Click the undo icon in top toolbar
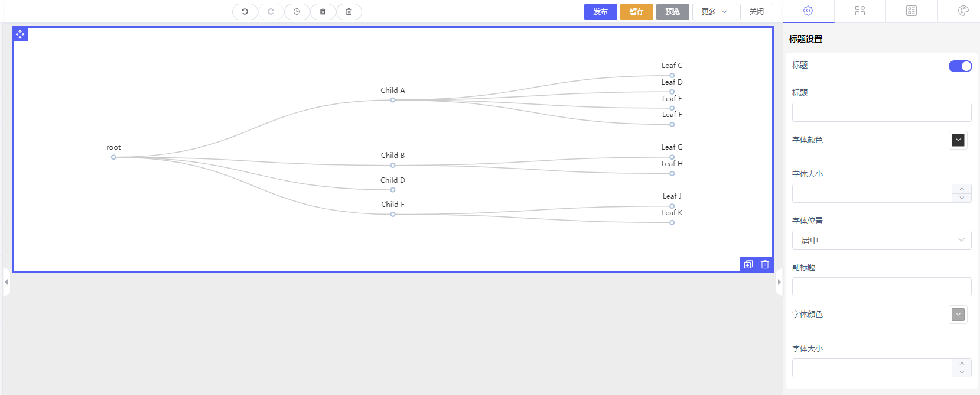The height and width of the screenshot is (395, 980). tap(245, 12)
